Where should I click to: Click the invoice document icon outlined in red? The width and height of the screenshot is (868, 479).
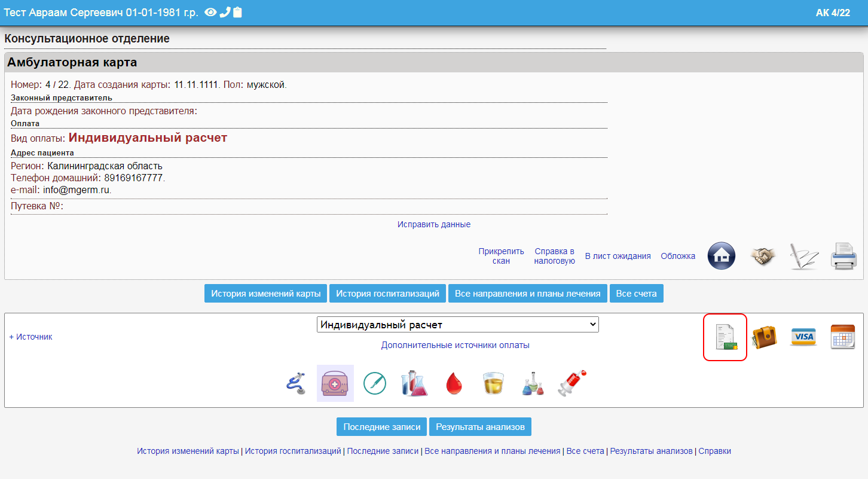[725, 337]
